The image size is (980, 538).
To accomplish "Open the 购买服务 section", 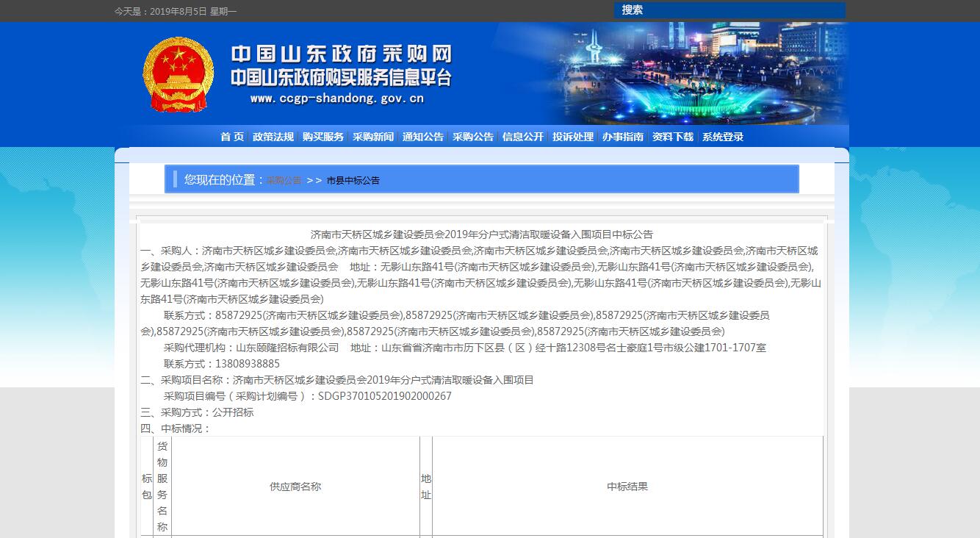I will [x=323, y=137].
